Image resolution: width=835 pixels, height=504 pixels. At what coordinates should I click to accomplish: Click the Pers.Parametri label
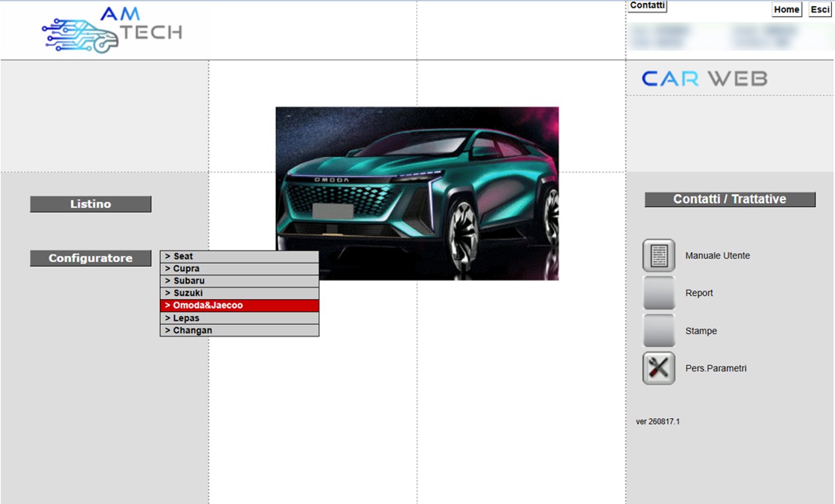(x=716, y=369)
